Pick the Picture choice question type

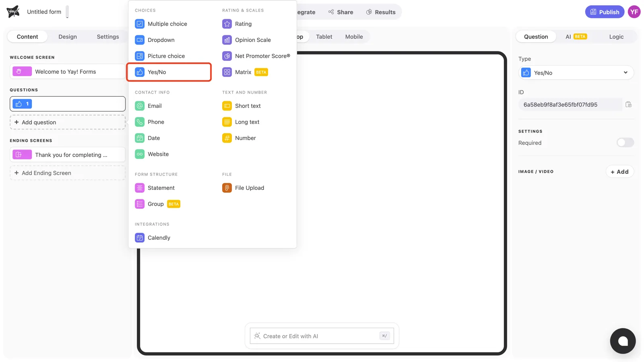click(160, 56)
